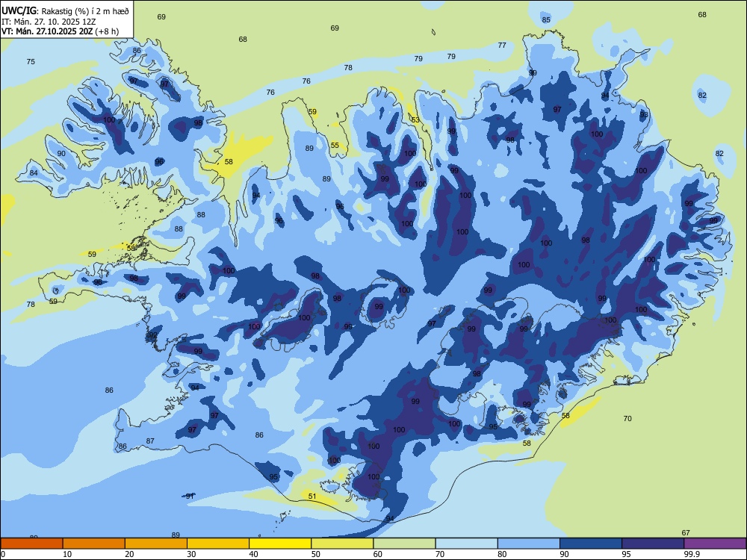Image resolution: width=747 pixels, height=560 pixels.
Task: Pick the indigo 95–99.9 legend swatch
Action: pyautogui.click(x=653, y=544)
